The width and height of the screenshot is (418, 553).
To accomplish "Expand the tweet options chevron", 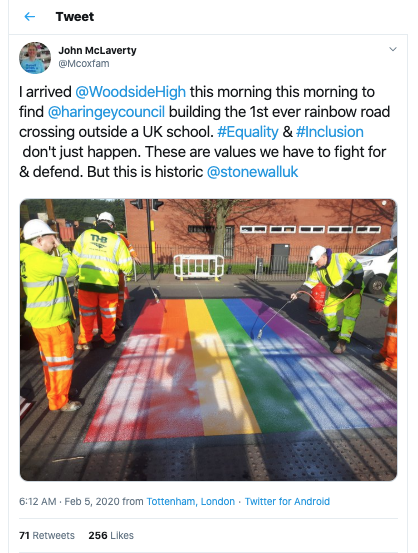I will pyautogui.click(x=393, y=49).
